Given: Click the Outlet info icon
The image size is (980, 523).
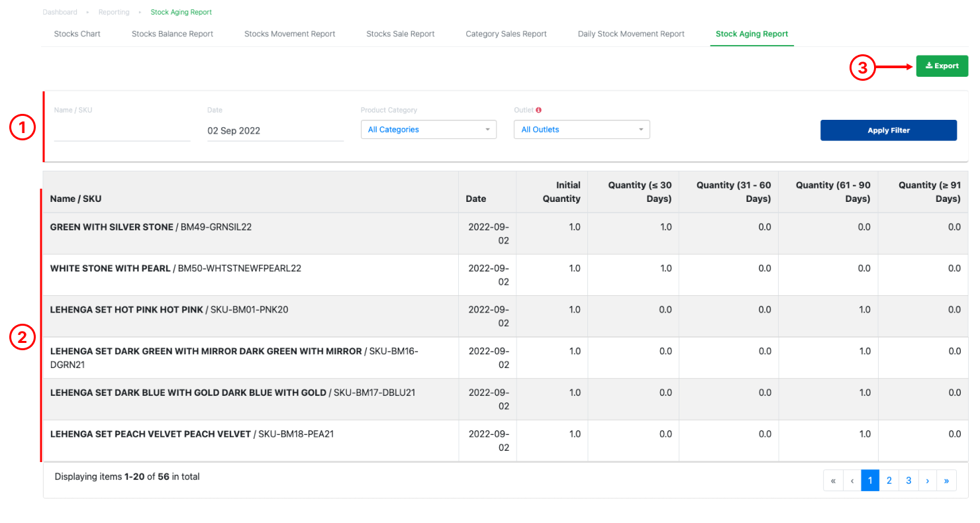Looking at the screenshot, I should [x=538, y=110].
